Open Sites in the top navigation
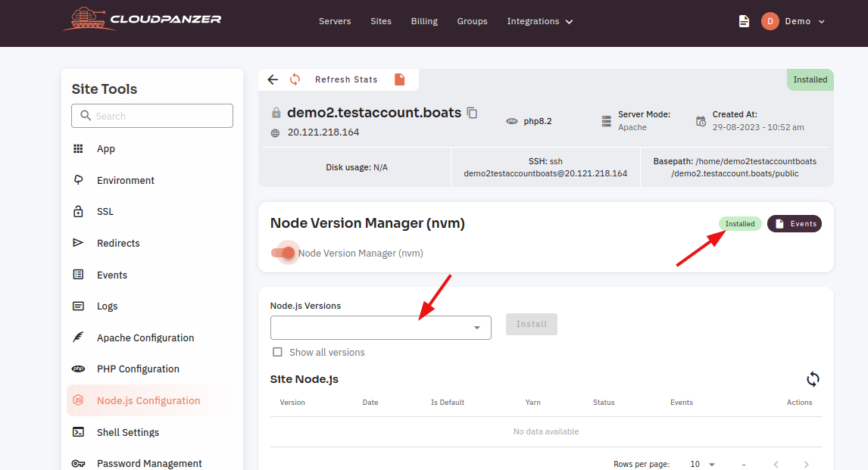Screen dimensions: 868x470 [x=381, y=21]
